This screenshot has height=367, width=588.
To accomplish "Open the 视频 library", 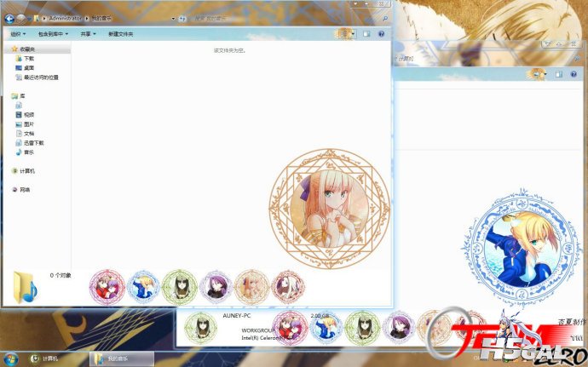I will pos(25,115).
